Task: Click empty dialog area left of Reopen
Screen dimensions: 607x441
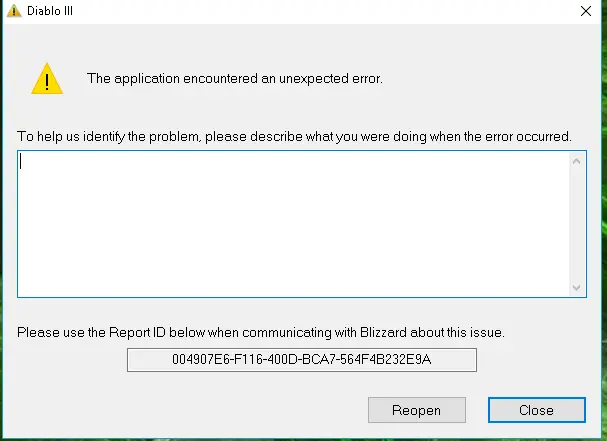Action: coord(180,409)
